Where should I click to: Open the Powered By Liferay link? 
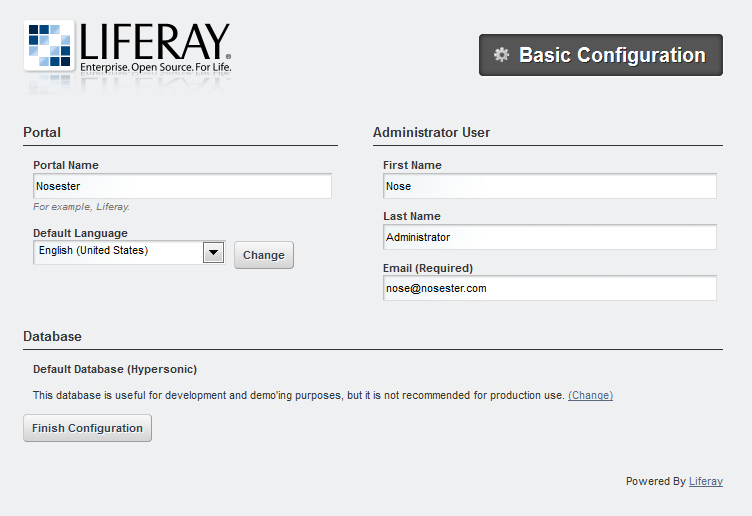click(705, 481)
